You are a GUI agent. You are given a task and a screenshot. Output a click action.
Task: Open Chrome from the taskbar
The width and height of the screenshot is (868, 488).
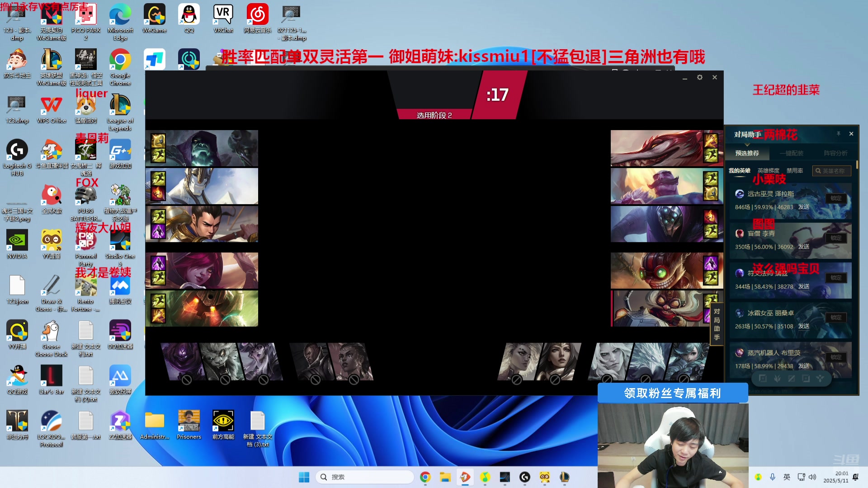pyautogui.click(x=425, y=477)
